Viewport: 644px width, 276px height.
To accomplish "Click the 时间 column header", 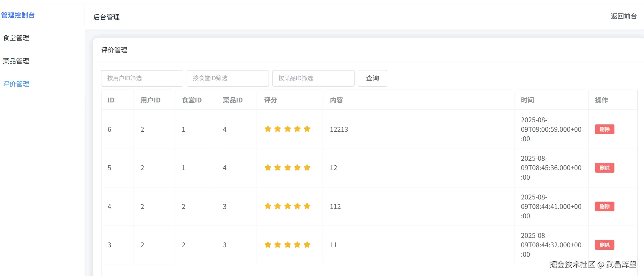I will point(527,100).
